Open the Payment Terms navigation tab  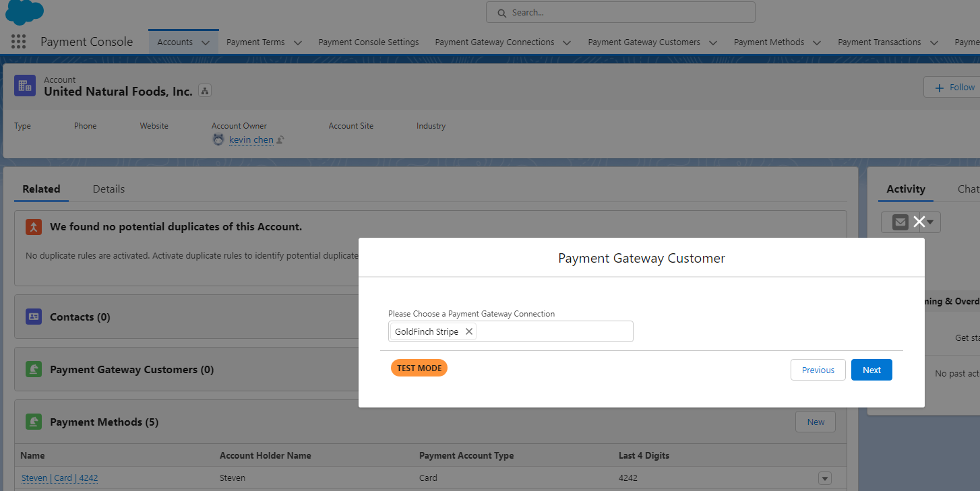click(255, 42)
